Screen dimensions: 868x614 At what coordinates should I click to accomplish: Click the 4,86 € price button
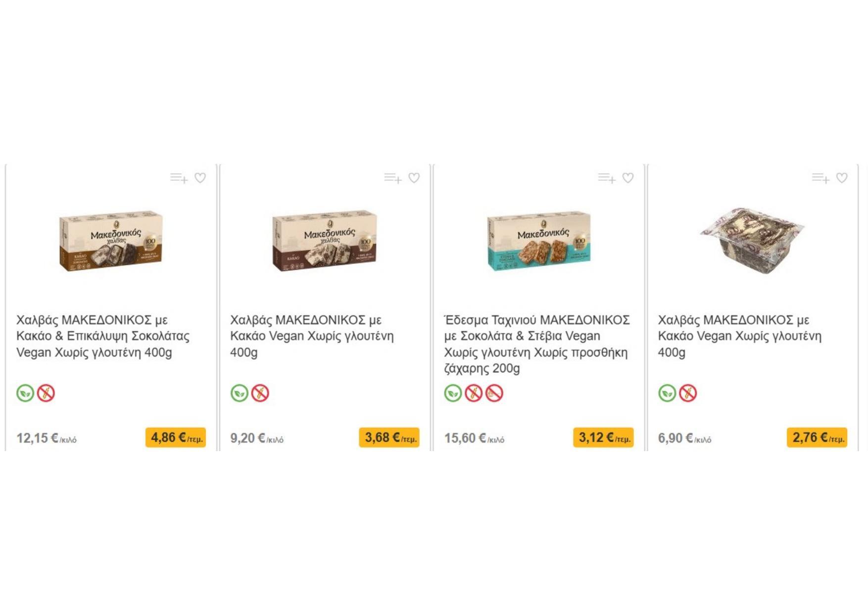[x=176, y=438]
